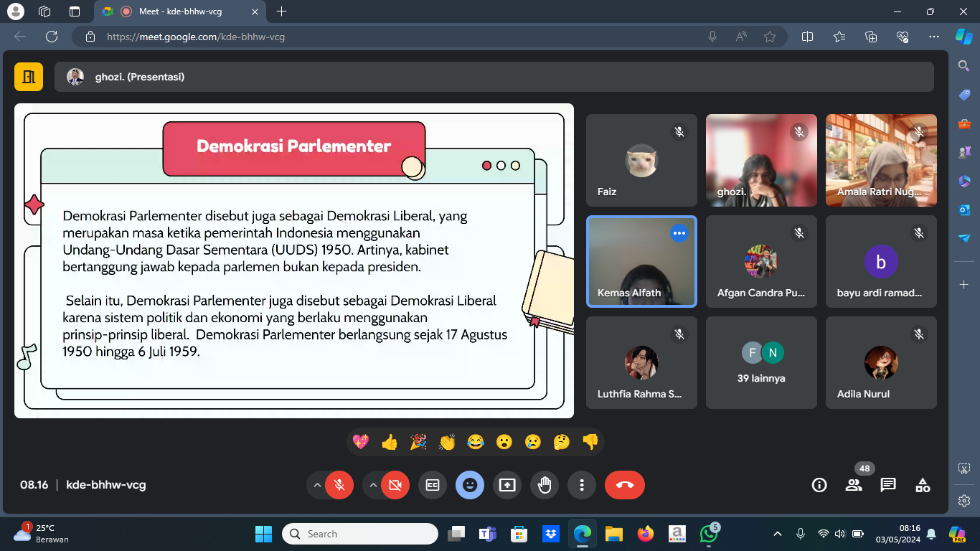The image size is (980, 551).
Task: Raise hand in the meeting
Action: click(x=545, y=485)
